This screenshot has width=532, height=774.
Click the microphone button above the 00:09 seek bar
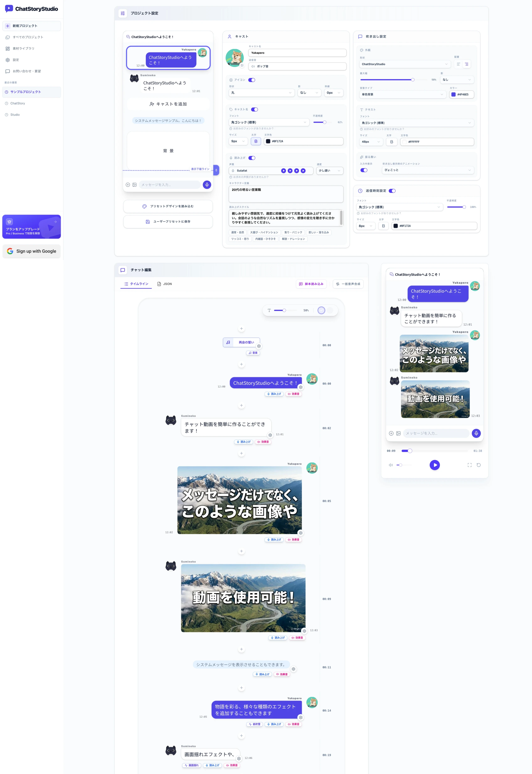pyautogui.click(x=476, y=433)
